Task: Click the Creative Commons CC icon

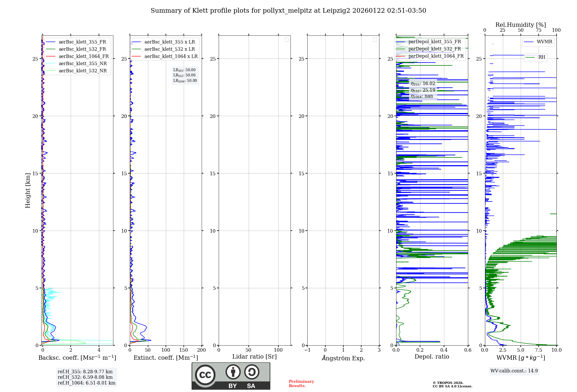Action: pyautogui.click(x=205, y=375)
